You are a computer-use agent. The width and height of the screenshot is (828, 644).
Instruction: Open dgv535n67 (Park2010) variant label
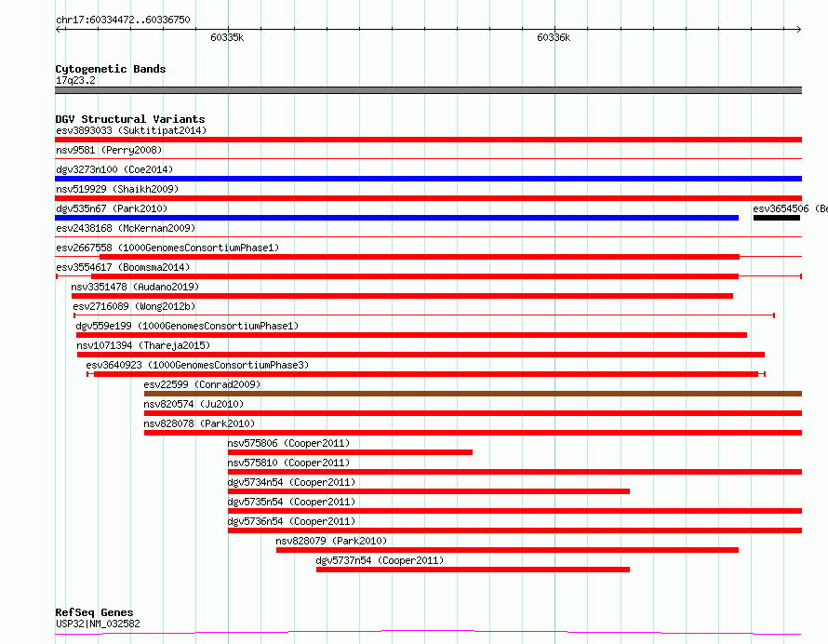click(112, 208)
